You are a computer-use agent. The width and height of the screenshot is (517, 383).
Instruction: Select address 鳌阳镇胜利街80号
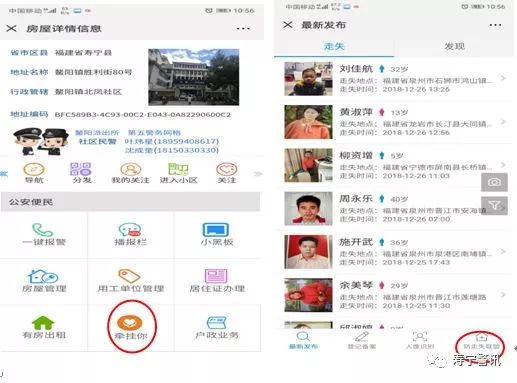[94, 72]
